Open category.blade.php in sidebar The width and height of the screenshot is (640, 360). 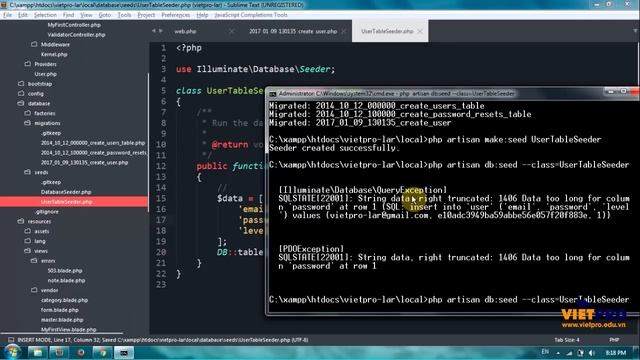[64, 300]
